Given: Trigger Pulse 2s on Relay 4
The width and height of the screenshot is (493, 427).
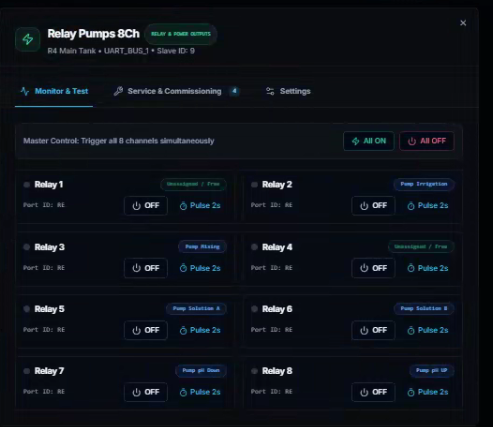Looking at the screenshot, I should tap(428, 268).
